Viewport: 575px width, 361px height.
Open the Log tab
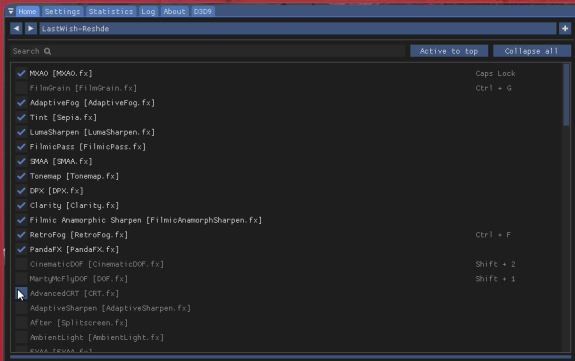(x=148, y=11)
